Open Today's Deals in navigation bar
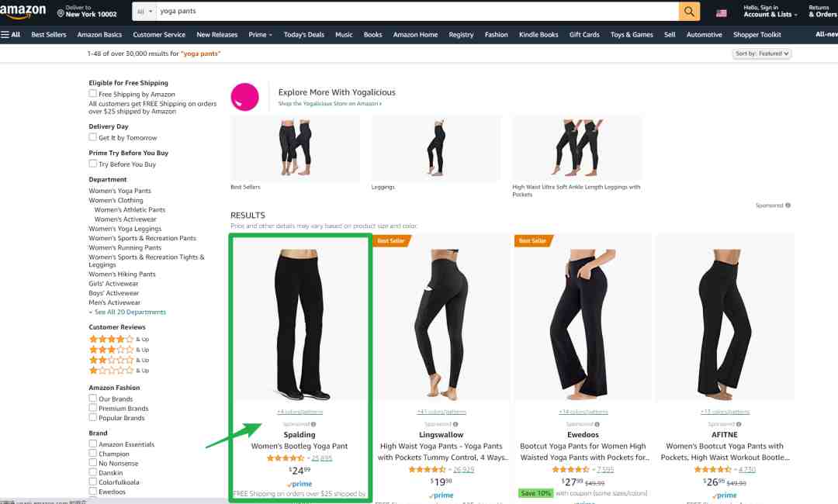 click(x=303, y=35)
